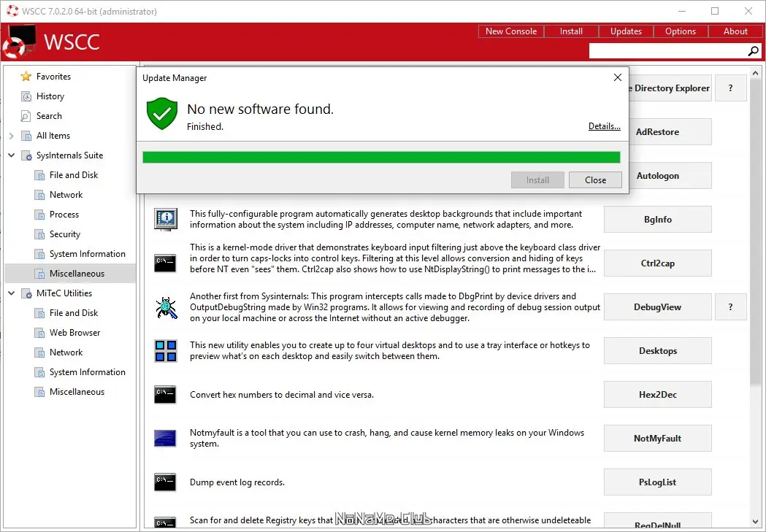
Task: Open History using its icon
Action: pos(25,96)
